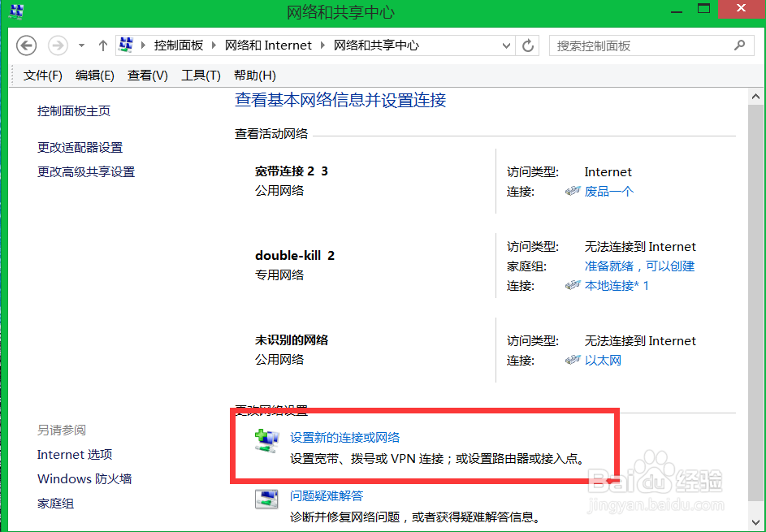Open Windows 防火墙 settings link
The image size is (766, 532).
coord(84,478)
